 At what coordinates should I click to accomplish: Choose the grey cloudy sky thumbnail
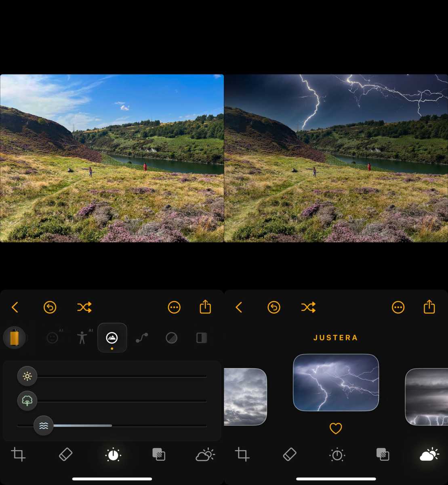[x=245, y=396]
